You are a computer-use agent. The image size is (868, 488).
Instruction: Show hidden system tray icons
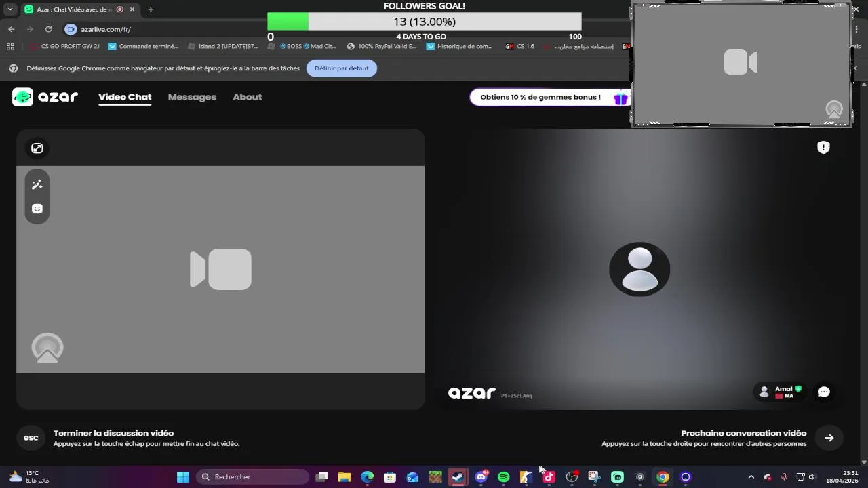(x=751, y=477)
